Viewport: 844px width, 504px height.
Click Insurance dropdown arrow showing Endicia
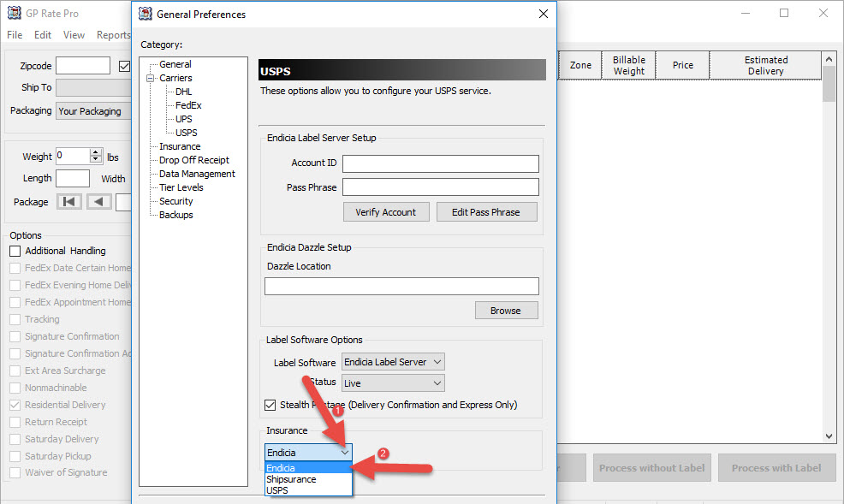click(344, 453)
